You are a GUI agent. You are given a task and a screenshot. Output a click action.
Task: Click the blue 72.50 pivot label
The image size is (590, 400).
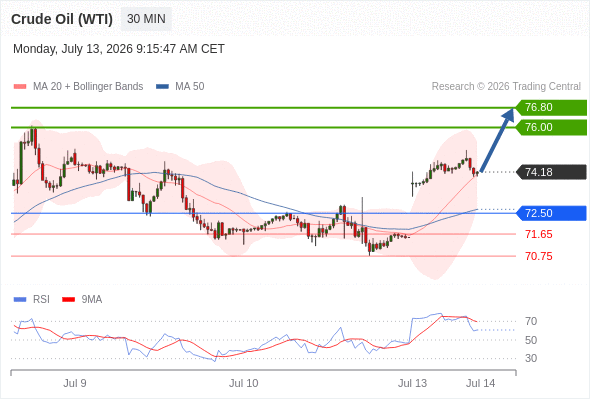coord(551,213)
